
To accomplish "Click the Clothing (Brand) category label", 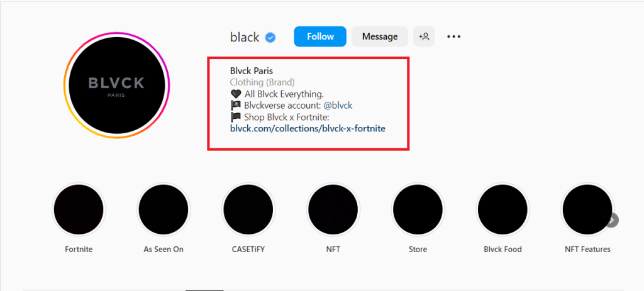I will tap(262, 82).
